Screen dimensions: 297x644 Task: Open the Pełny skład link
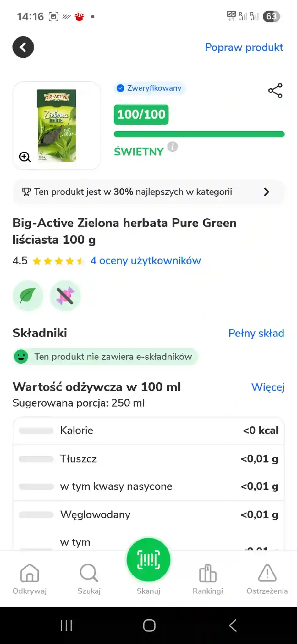pos(256,333)
